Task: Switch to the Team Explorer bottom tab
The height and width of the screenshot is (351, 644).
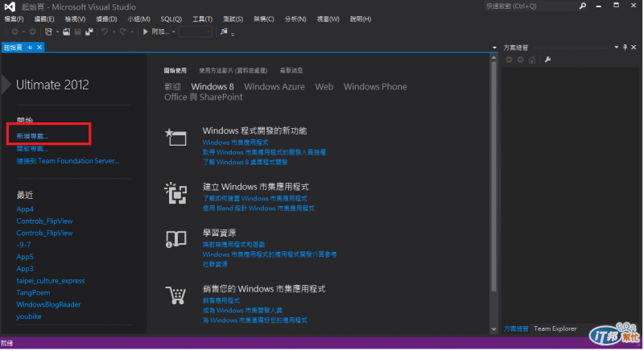Action: click(555, 328)
